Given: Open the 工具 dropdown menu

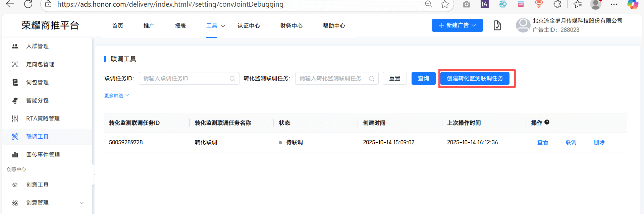Looking at the screenshot, I should click(x=215, y=26).
